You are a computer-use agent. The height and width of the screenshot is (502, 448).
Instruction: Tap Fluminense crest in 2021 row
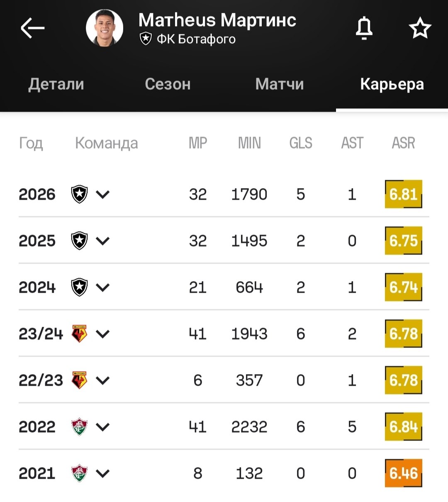pos(79,473)
